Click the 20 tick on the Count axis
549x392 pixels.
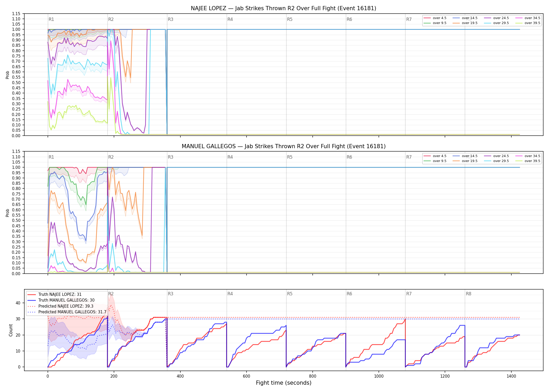18,335
